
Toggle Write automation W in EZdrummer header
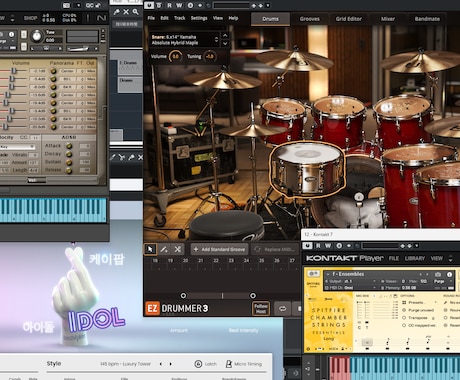pos(179,5)
